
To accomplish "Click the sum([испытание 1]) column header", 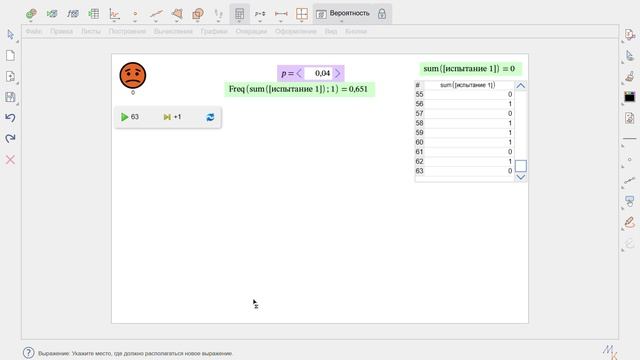I will pos(468,85).
